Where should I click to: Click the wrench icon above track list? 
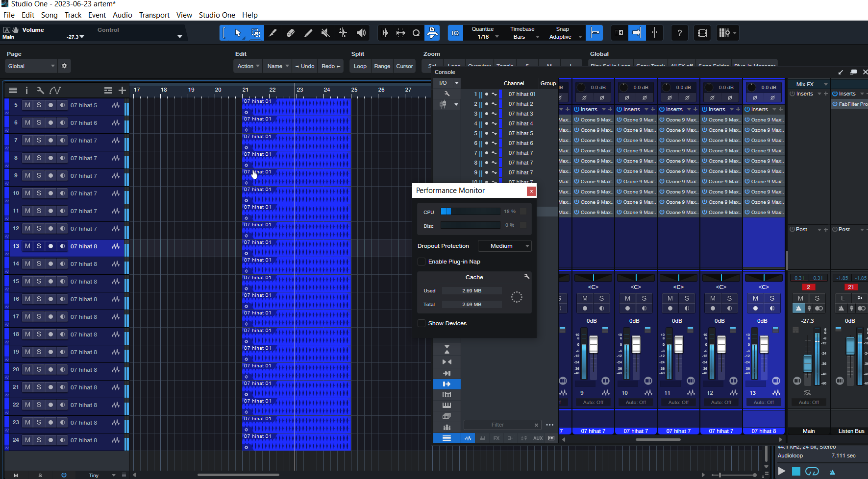[40, 90]
